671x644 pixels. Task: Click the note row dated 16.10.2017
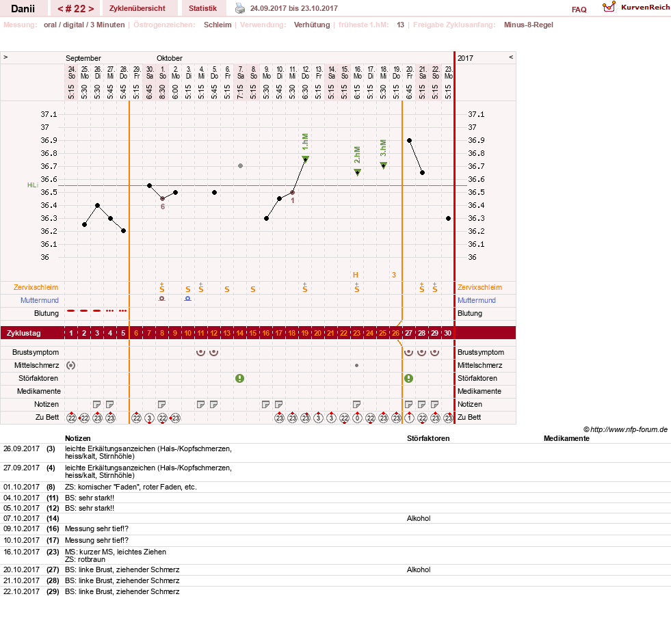pos(335,556)
